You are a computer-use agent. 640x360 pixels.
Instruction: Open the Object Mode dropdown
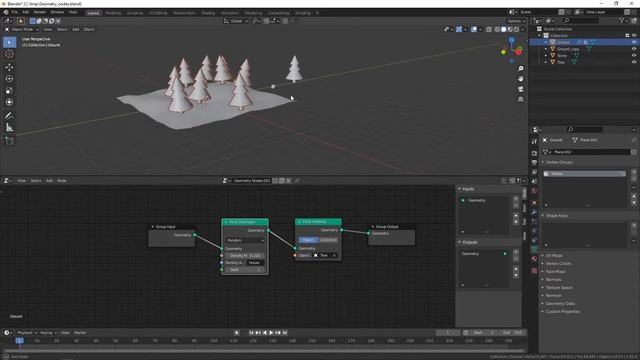[22, 29]
